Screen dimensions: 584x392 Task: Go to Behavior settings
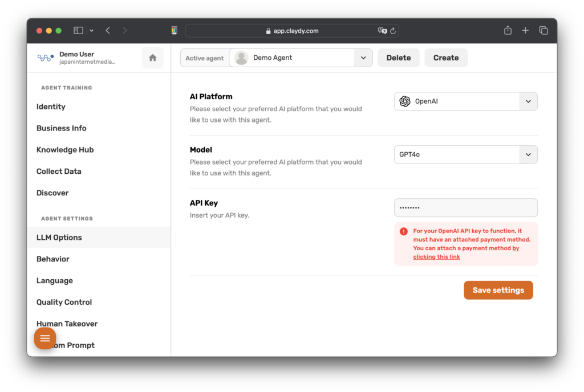(53, 259)
